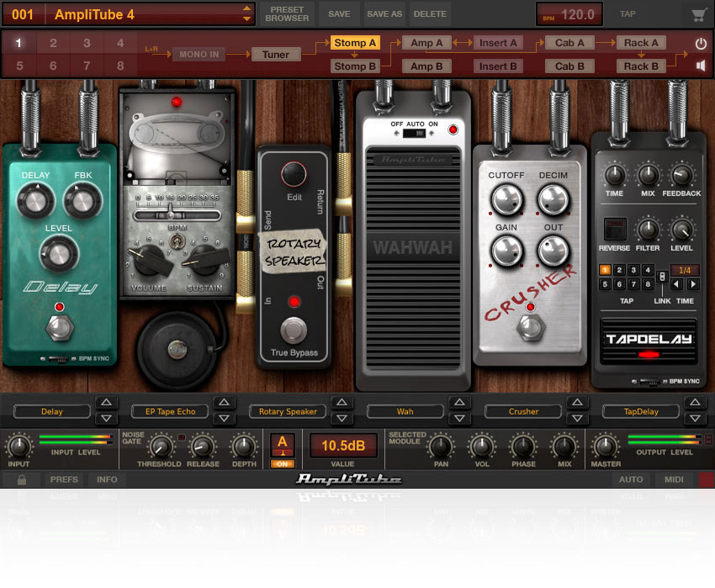Viewport: 715px width, 588px height.
Task: Select Amp B in the signal chain
Action: (426, 66)
